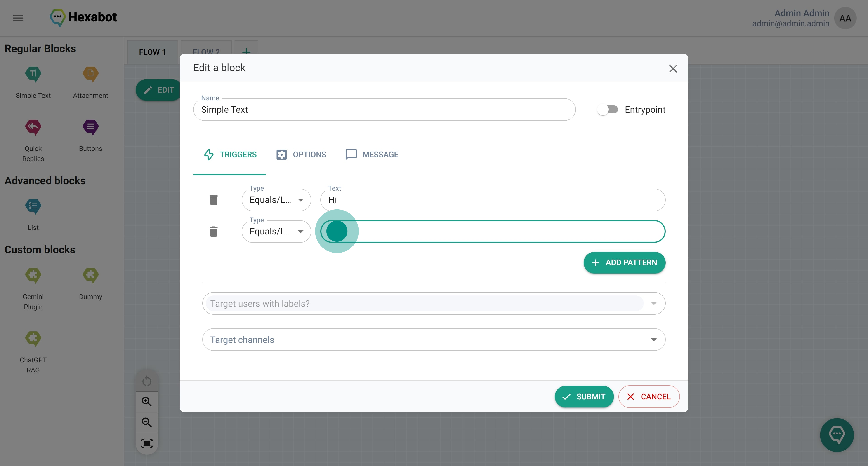Screen dimensions: 868x466
Task: Click the zoom in canvas icon
Action: [146, 401]
